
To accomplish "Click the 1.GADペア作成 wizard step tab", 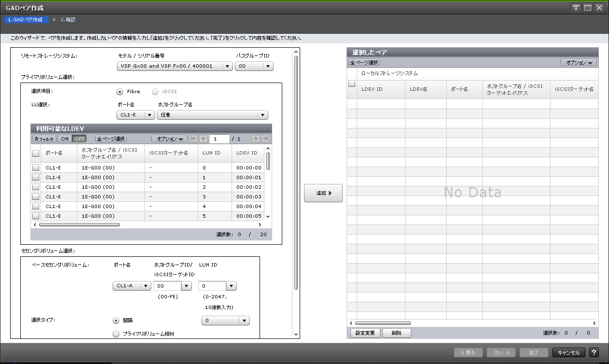I will 28,20.
